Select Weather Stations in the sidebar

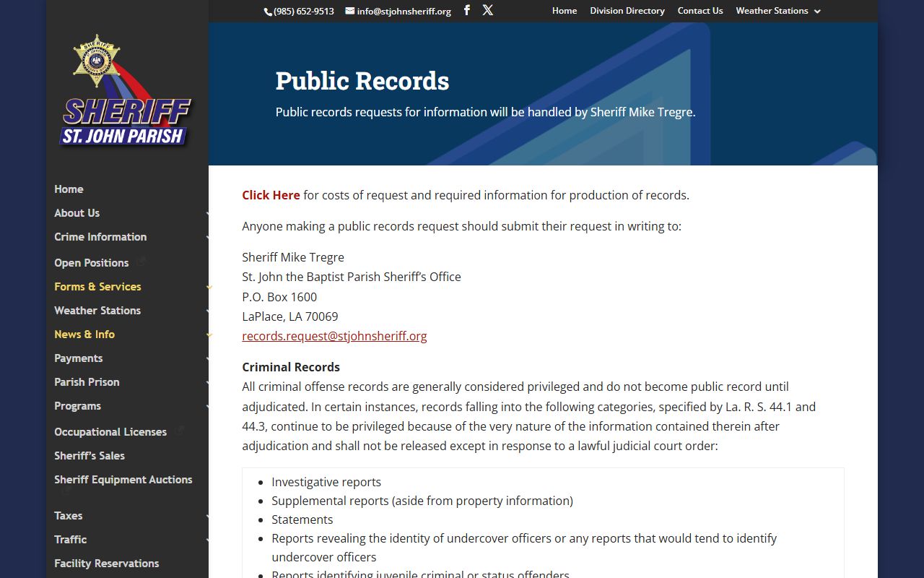(x=97, y=311)
